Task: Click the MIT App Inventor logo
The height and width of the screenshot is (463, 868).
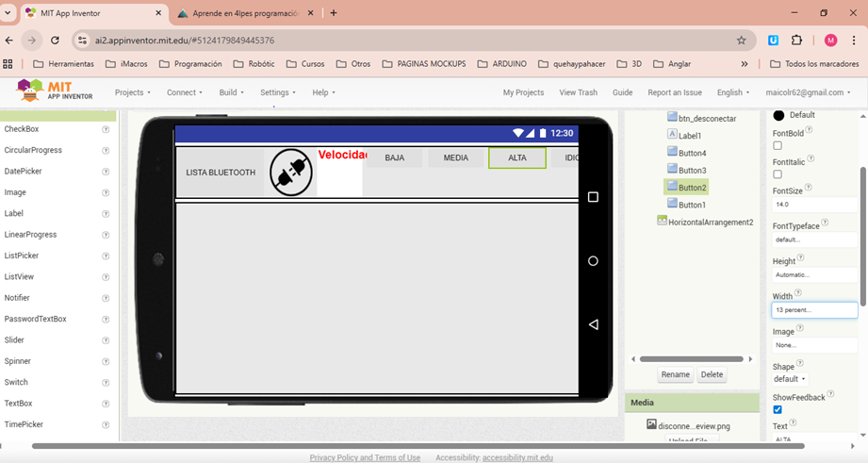Action: click(x=56, y=91)
